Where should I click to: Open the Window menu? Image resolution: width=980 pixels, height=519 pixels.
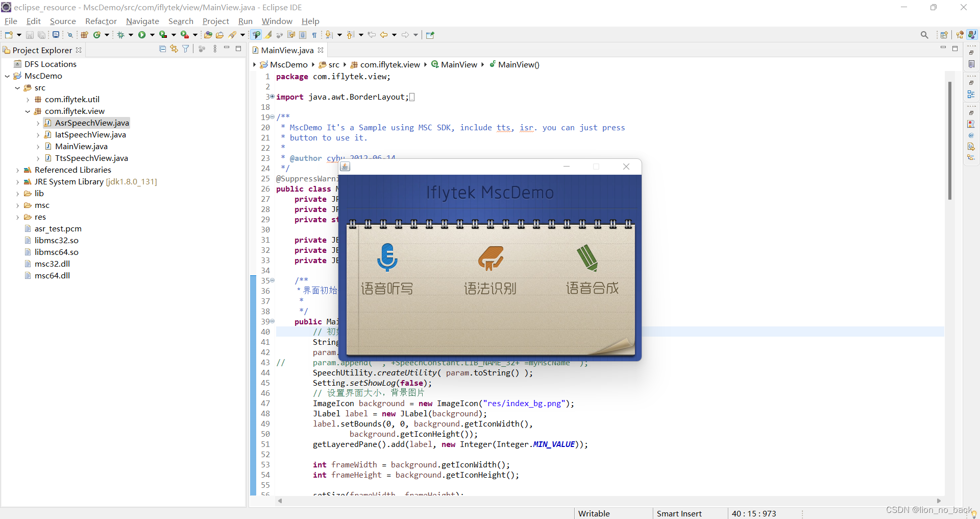click(277, 21)
